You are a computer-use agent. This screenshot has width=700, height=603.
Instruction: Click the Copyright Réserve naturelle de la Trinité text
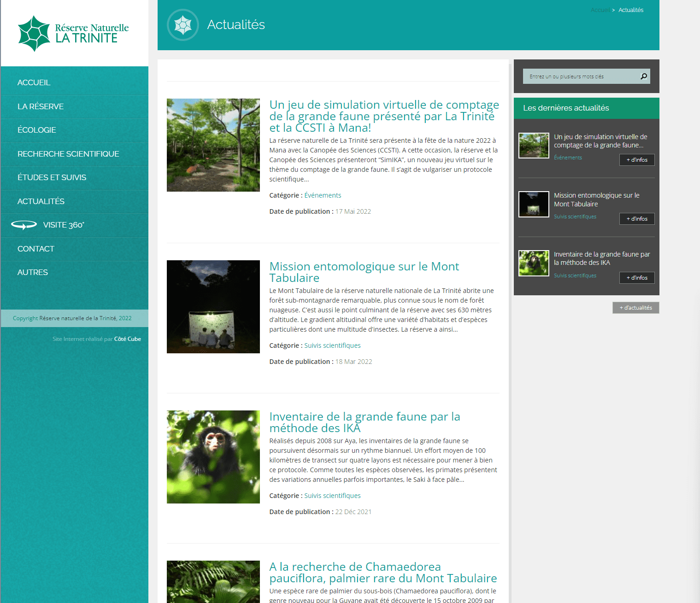(x=72, y=318)
